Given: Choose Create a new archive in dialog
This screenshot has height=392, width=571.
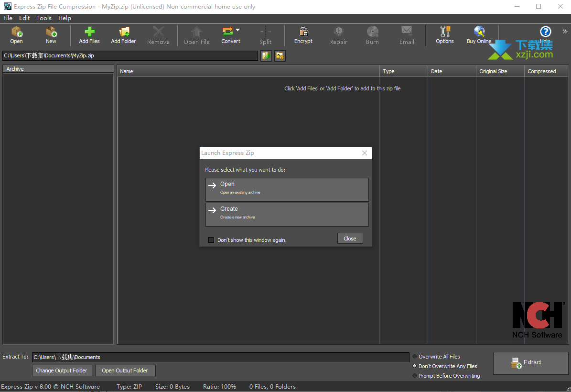Looking at the screenshot, I should pos(287,214).
